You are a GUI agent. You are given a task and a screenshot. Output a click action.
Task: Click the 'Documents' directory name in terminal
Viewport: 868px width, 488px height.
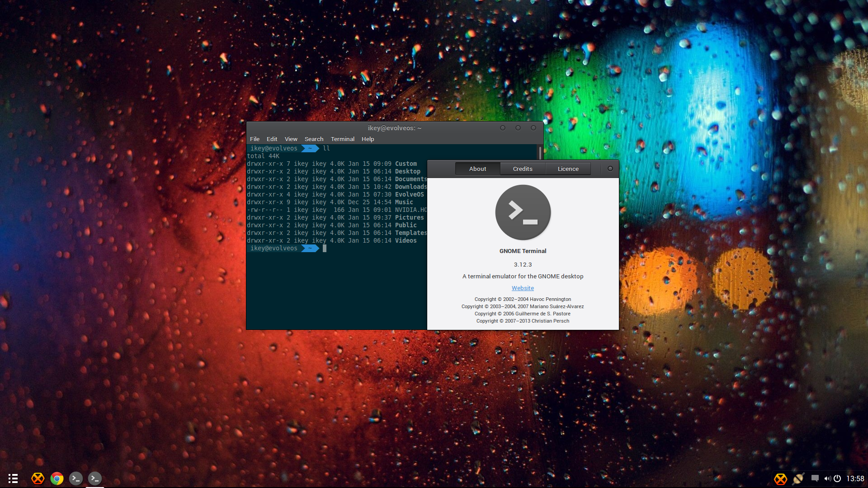coord(411,179)
